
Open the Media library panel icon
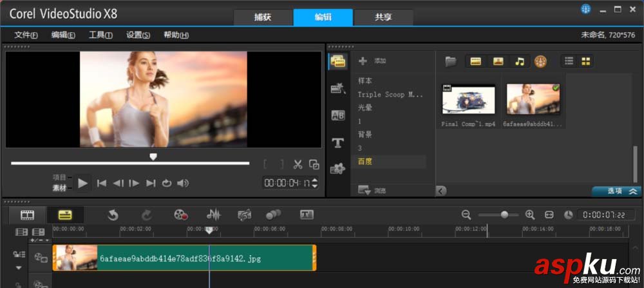(339, 62)
